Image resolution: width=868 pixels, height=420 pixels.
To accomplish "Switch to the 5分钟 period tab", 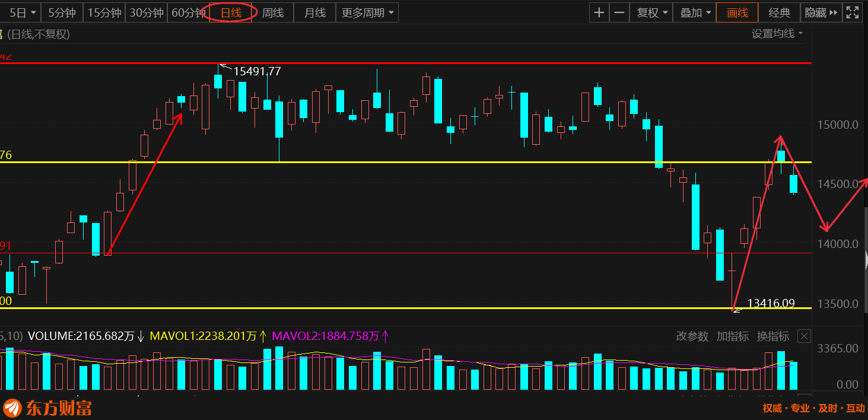I will click(62, 12).
